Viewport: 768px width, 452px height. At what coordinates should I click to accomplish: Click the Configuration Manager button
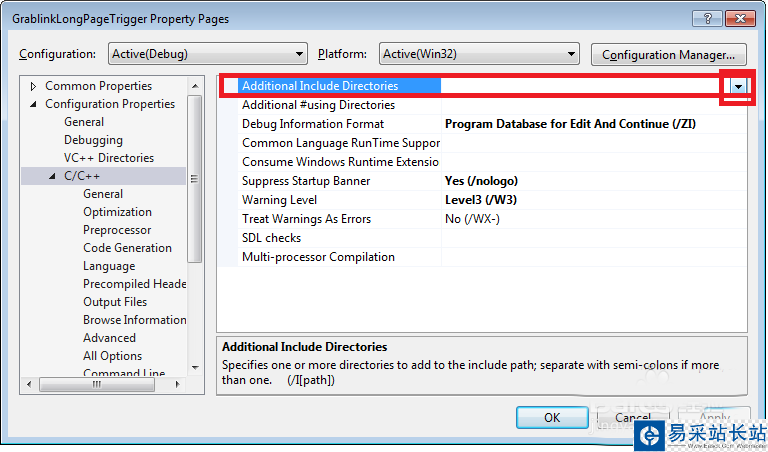click(669, 54)
